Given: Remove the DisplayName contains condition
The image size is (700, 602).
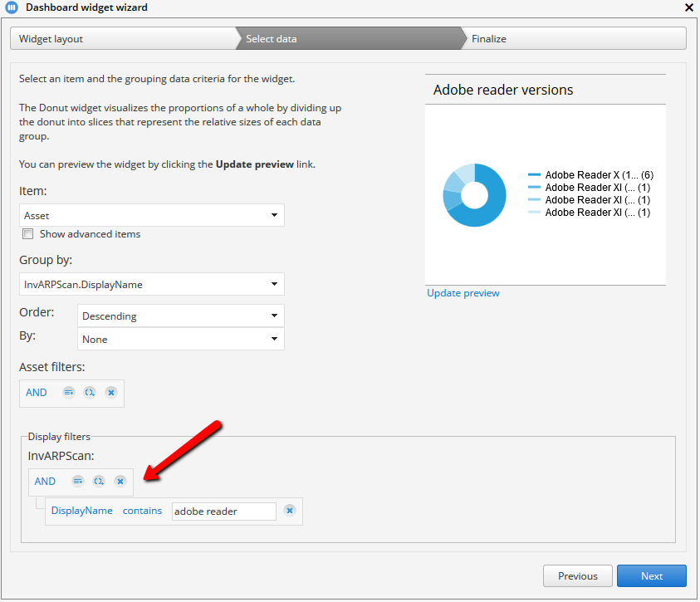Looking at the screenshot, I should pyautogui.click(x=290, y=511).
